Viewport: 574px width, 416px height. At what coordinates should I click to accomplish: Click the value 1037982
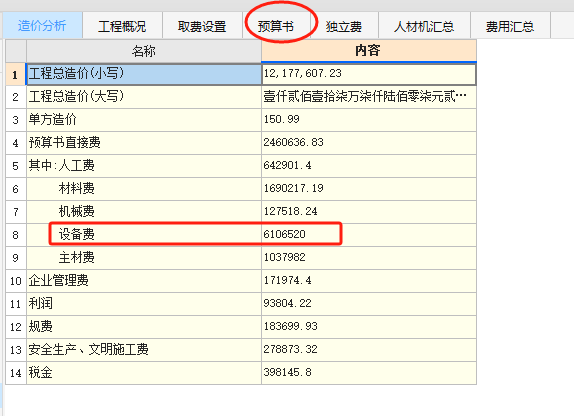pyautogui.click(x=369, y=258)
